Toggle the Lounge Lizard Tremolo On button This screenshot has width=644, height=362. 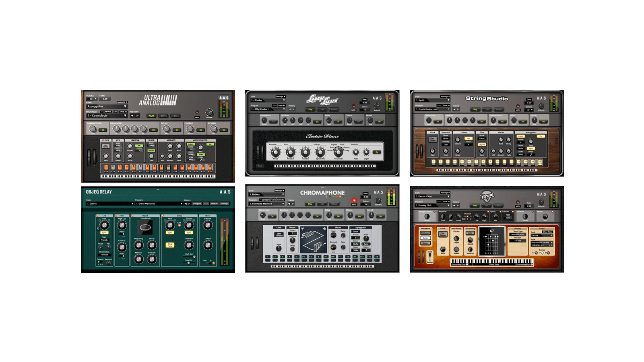pos(377,152)
